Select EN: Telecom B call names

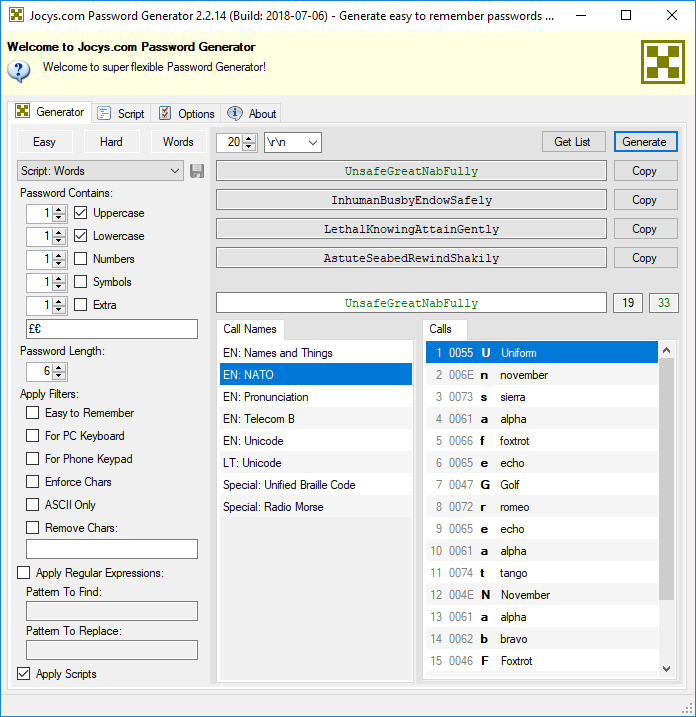point(316,418)
